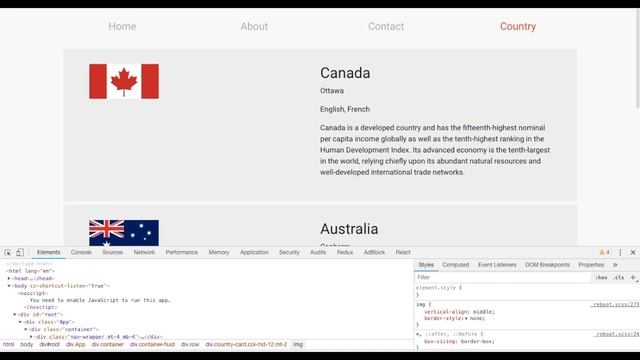Switch to the Audits tab
The width and height of the screenshot is (640, 360).
[318, 252]
